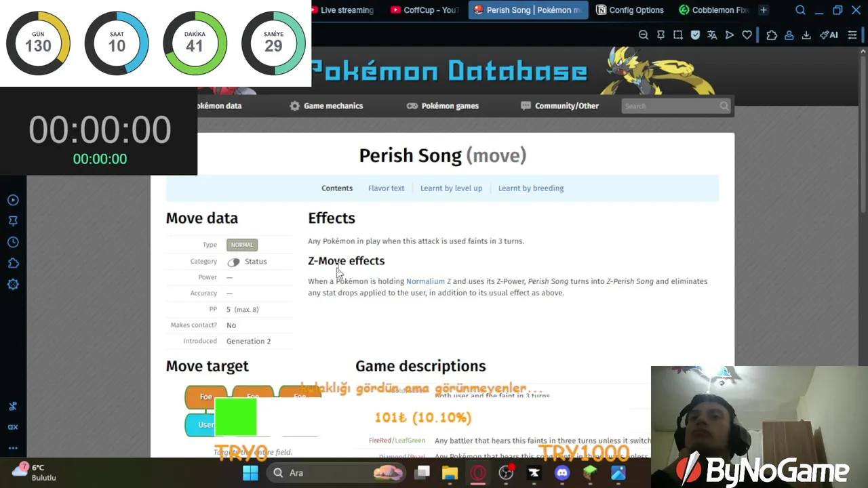Screen dimensions: 868x488
Task: Open the CurseForge anvil taskbar icon
Action: pos(534,473)
